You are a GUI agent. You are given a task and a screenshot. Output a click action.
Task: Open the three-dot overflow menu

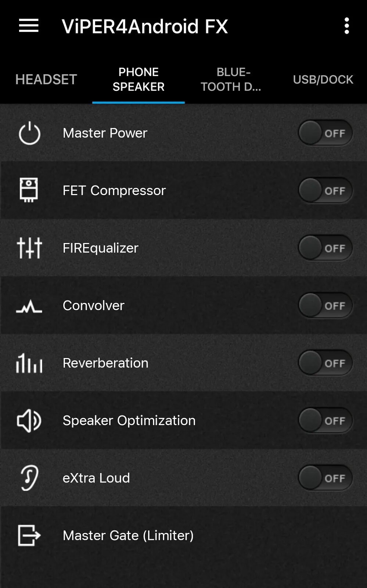coord(346,26)
